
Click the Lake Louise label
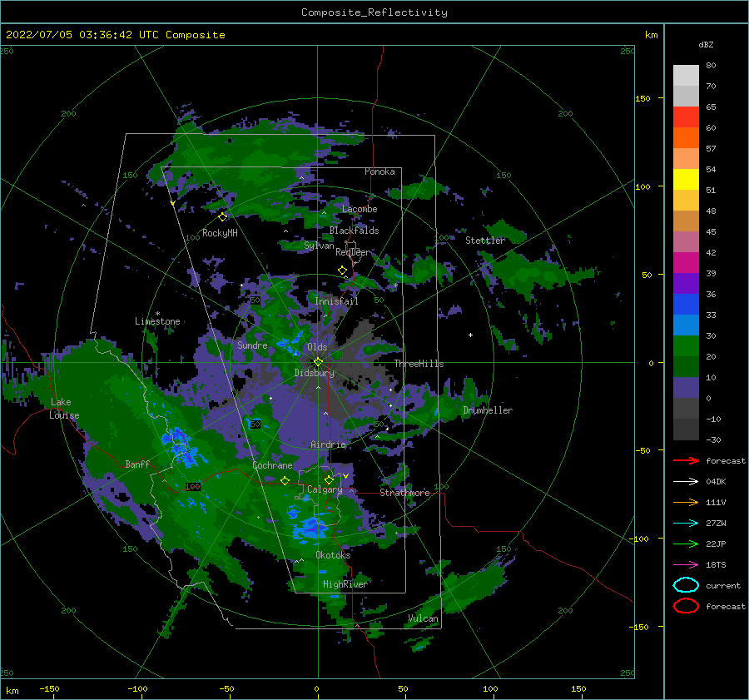pyautogui.click(x=64, y=409)
